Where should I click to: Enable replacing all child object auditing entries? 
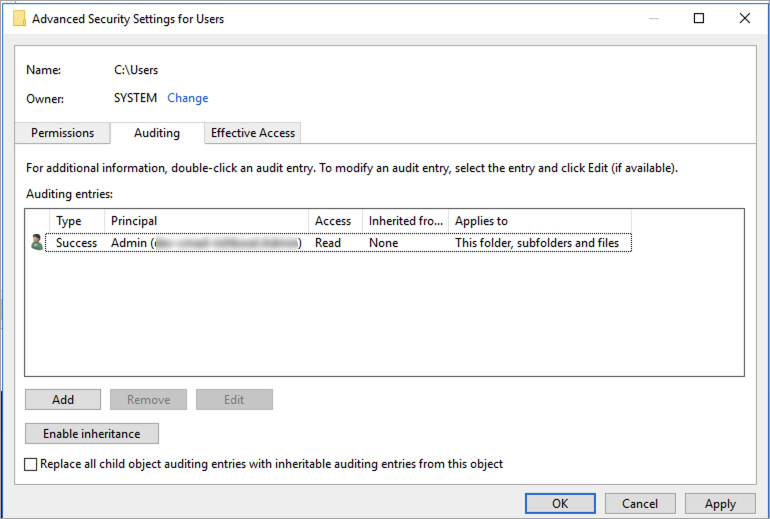[x=31, y=464]
